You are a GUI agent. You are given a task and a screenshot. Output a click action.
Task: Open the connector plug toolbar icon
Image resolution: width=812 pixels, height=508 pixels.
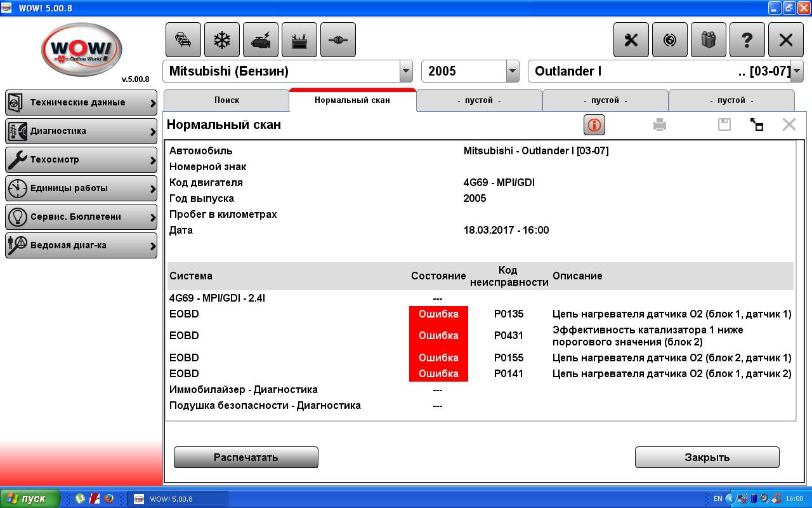coord(338,40)
